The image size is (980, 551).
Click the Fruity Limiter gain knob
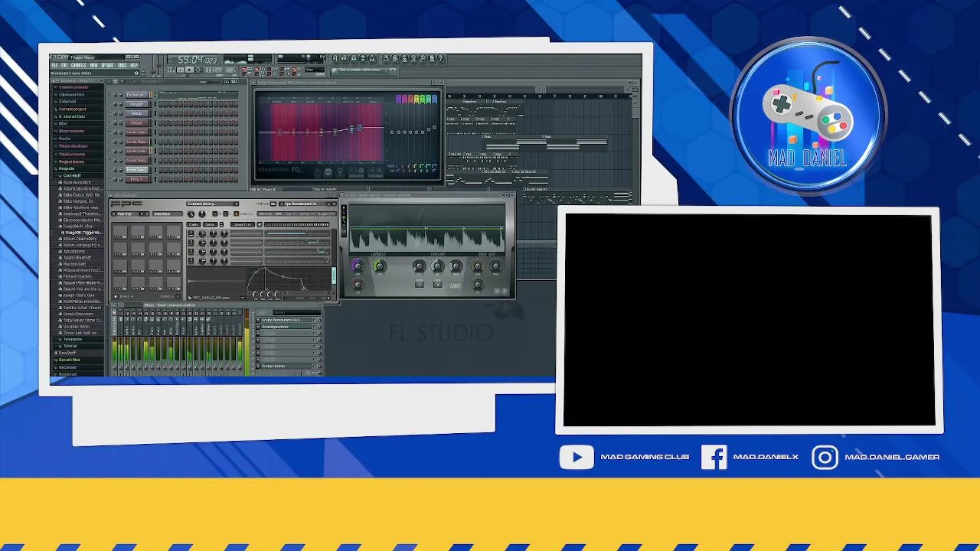(x=358, y=266)
